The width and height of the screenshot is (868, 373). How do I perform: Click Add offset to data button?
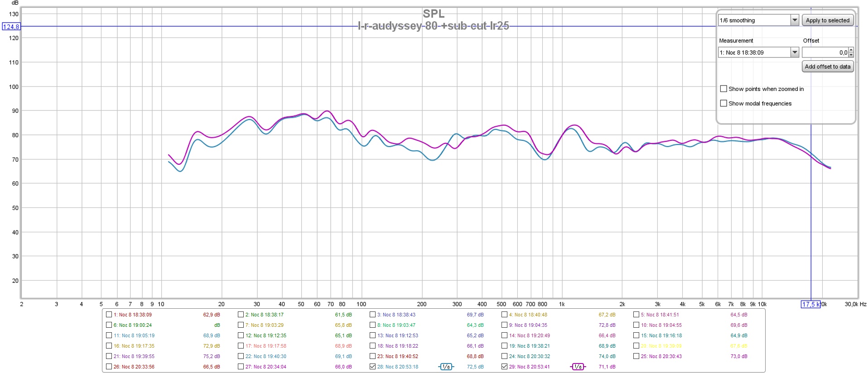tap(827, 67)
